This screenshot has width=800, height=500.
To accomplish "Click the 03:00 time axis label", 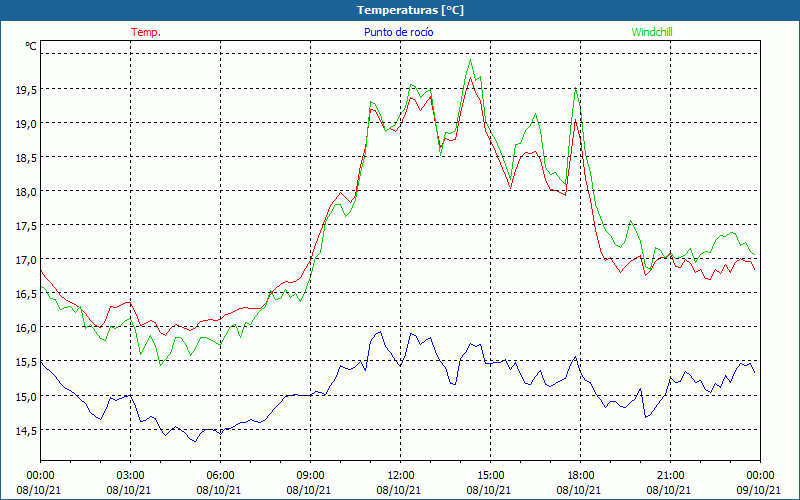I will coord(130,476).
